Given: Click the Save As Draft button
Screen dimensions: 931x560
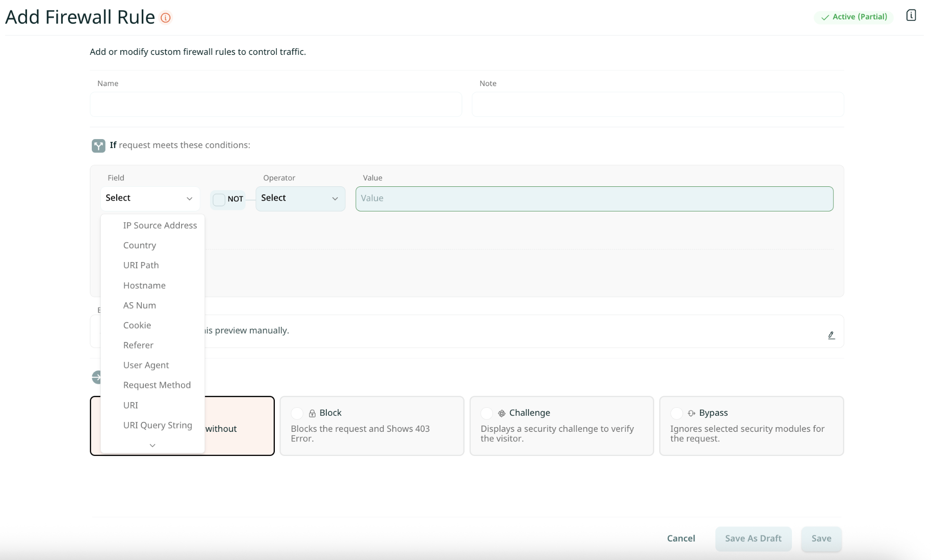Looking at the screenshot, I should pyautogui.click(x=753, y=538).
